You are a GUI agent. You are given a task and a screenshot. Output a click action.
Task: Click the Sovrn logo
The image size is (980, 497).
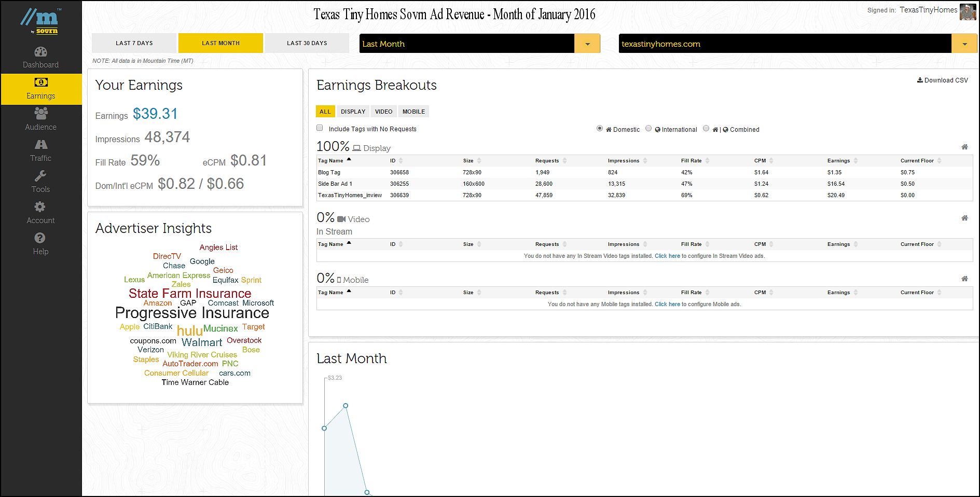click(40, 21)
